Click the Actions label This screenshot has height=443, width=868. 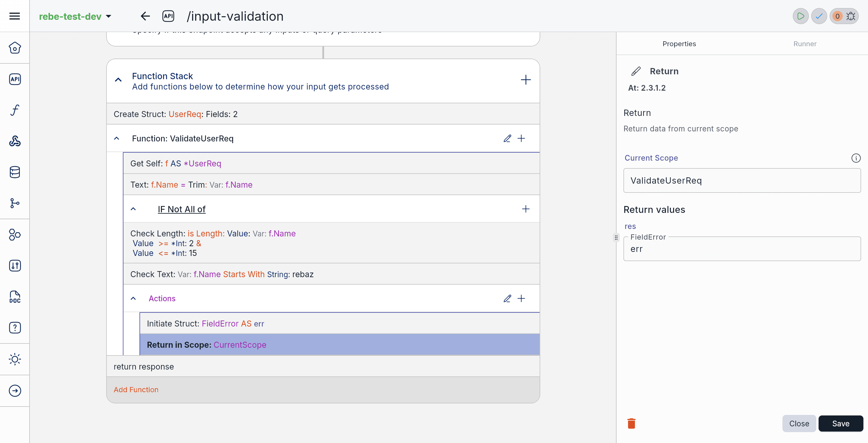[x=162, y=298]
